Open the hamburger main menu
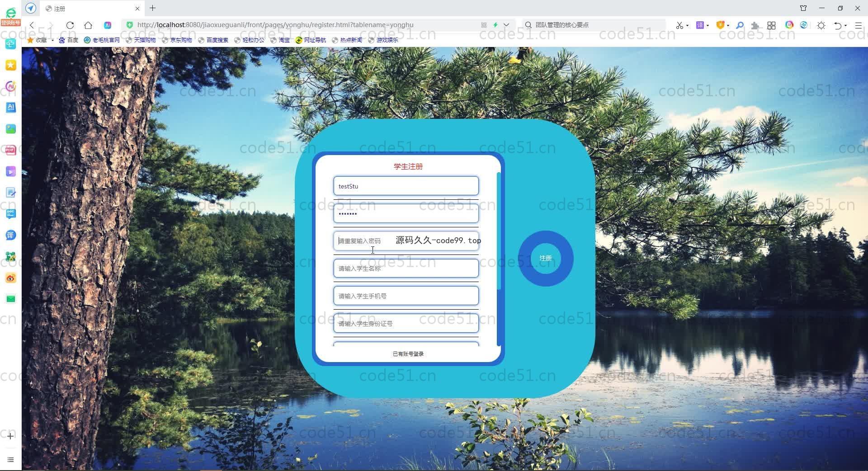The image size is (868, 471). 858,25
